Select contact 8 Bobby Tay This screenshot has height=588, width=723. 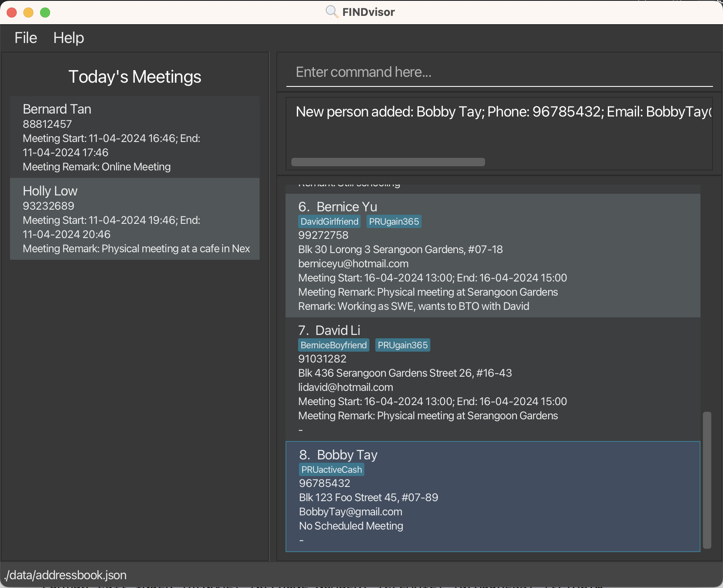pyautogui.click(x=493, y=497)
